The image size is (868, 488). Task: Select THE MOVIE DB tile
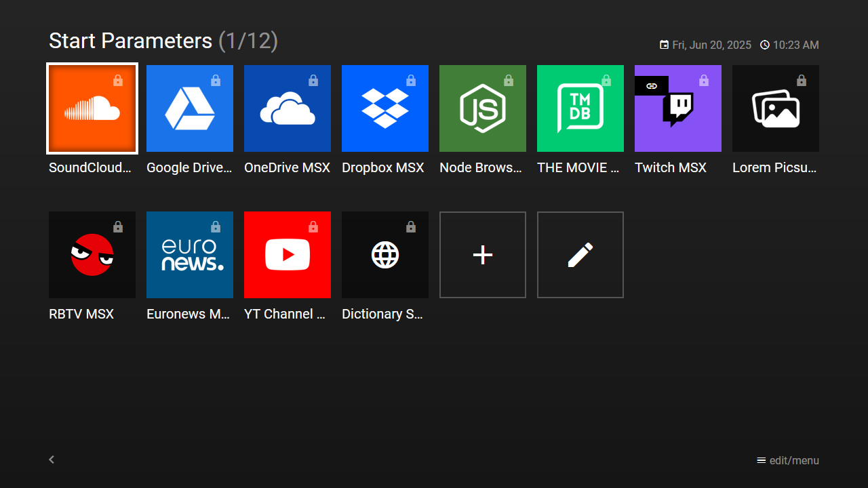click(580, 108)
